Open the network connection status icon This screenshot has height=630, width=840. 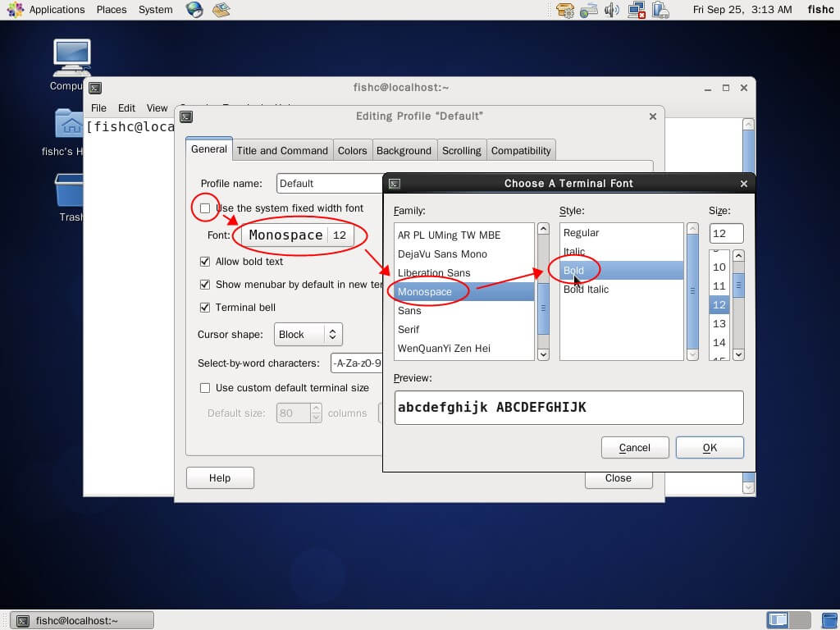click(x=636, y=10)
